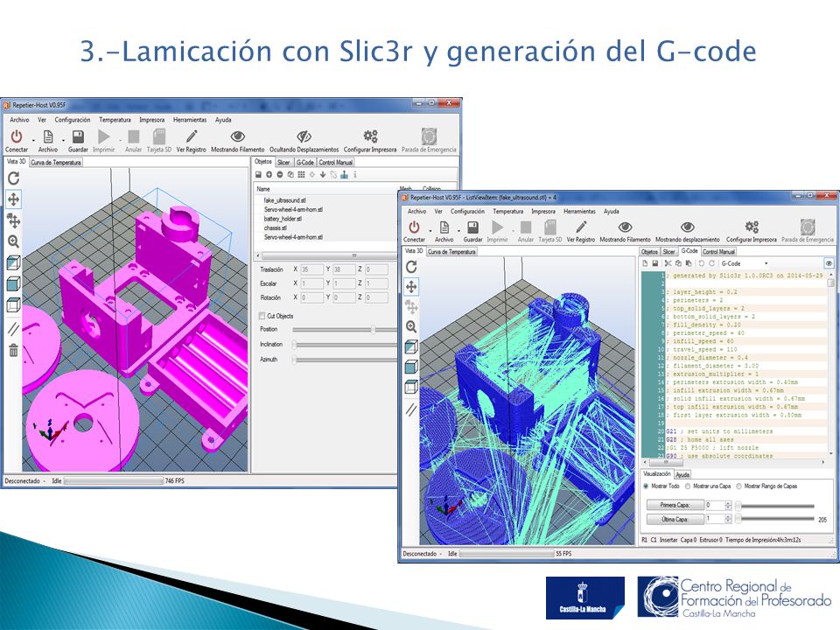Open Ver Registro pencil in right window
840x630 pixels.
click(581, 227)
